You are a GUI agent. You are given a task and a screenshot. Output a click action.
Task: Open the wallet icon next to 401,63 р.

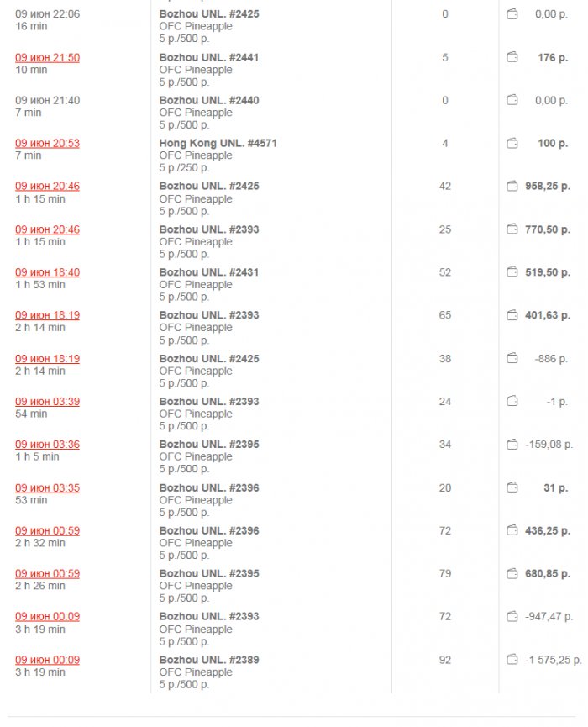[512, 315]
